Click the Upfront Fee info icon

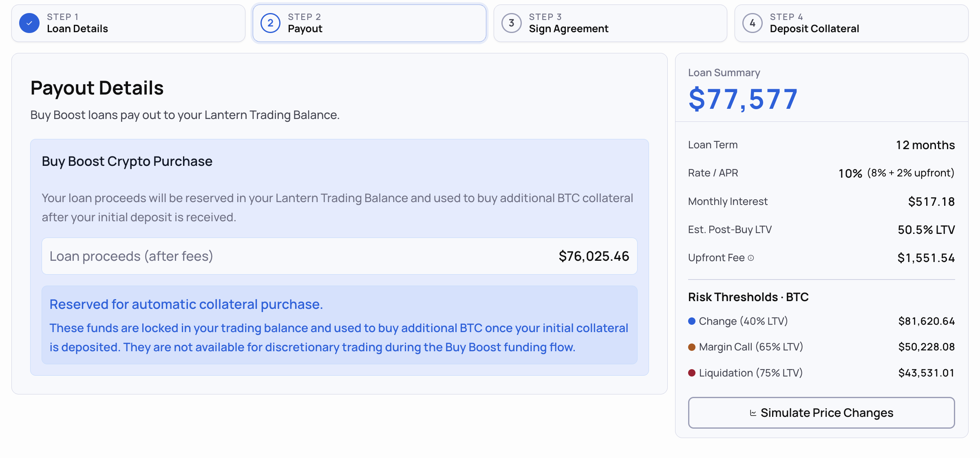point(751,258)
